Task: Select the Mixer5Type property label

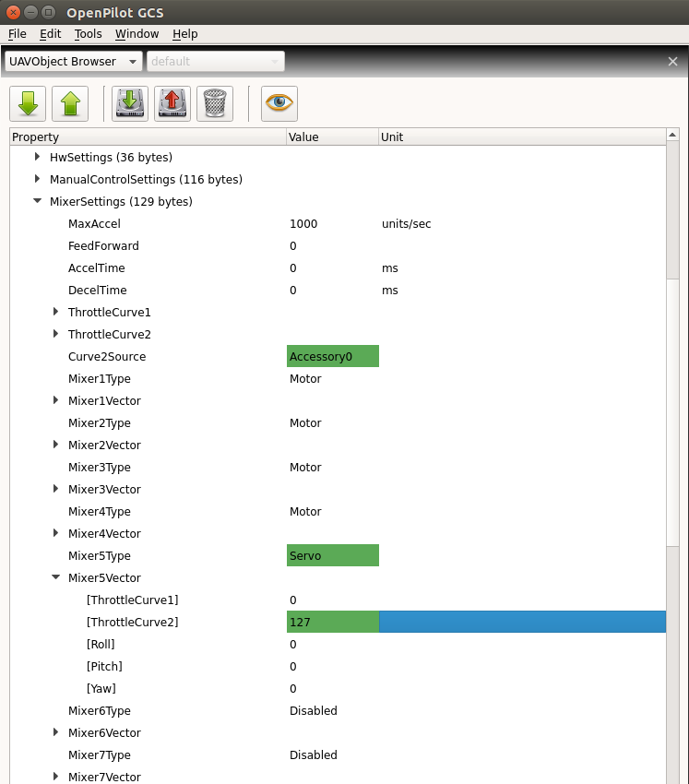Action: point(99,555)
